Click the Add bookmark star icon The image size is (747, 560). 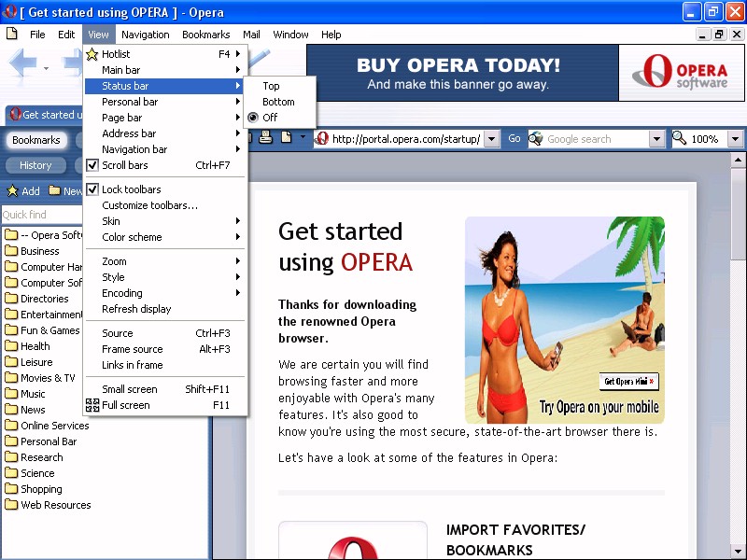pyautogui.click(x=12, y=191)
